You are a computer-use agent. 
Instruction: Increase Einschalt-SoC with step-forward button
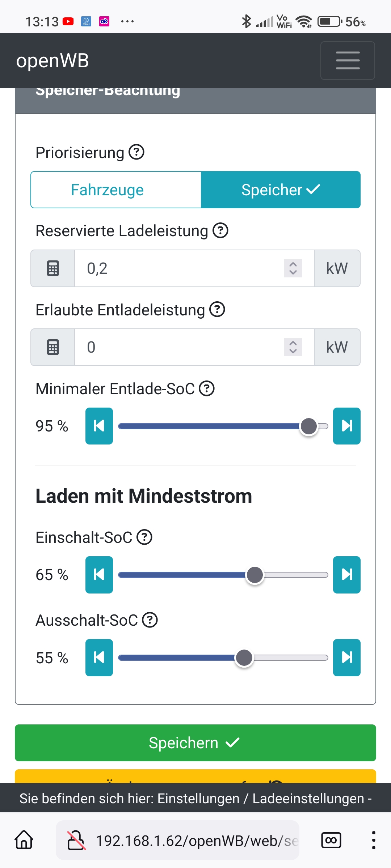346,575
